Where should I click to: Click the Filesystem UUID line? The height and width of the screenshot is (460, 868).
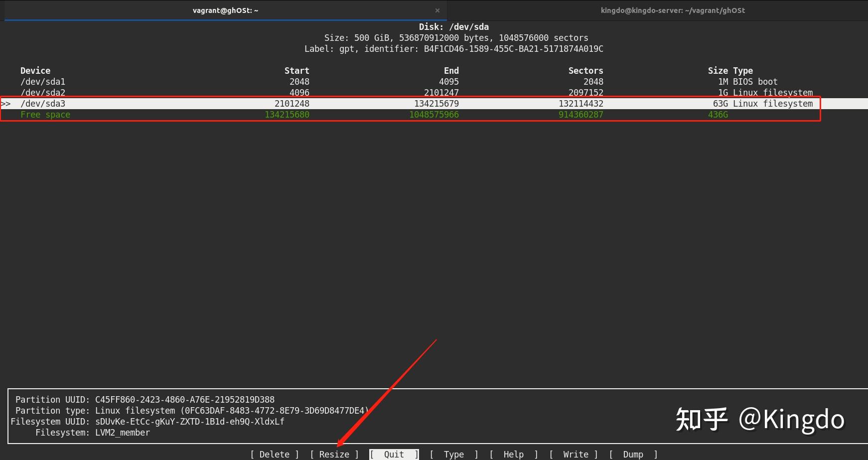[147, 422]
